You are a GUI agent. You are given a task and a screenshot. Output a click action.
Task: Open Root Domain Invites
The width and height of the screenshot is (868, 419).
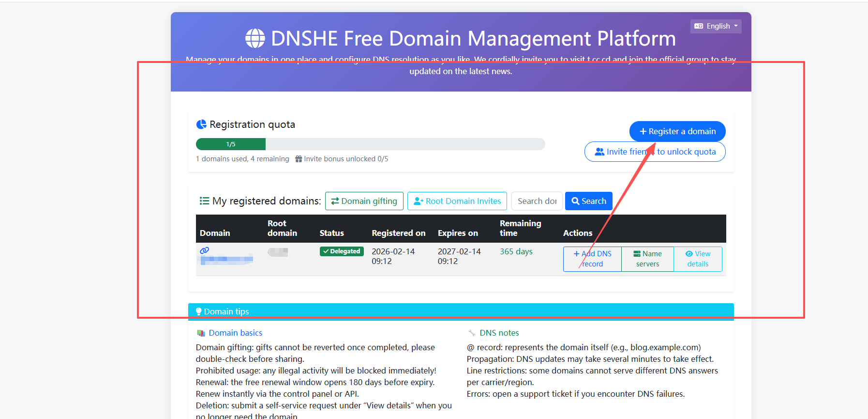point(457,201)
